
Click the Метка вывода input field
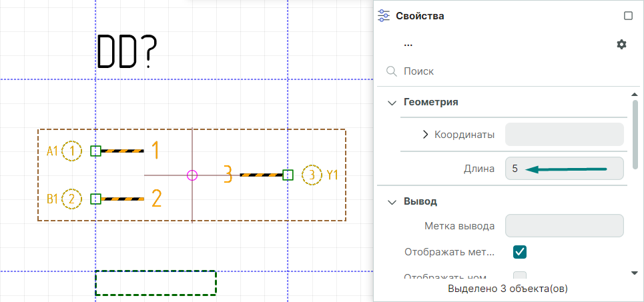click(x=564, y=225)
